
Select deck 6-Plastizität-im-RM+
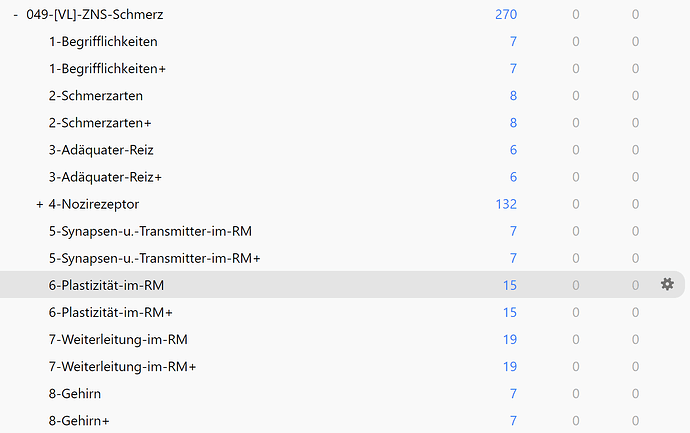(x=110, y=312)
